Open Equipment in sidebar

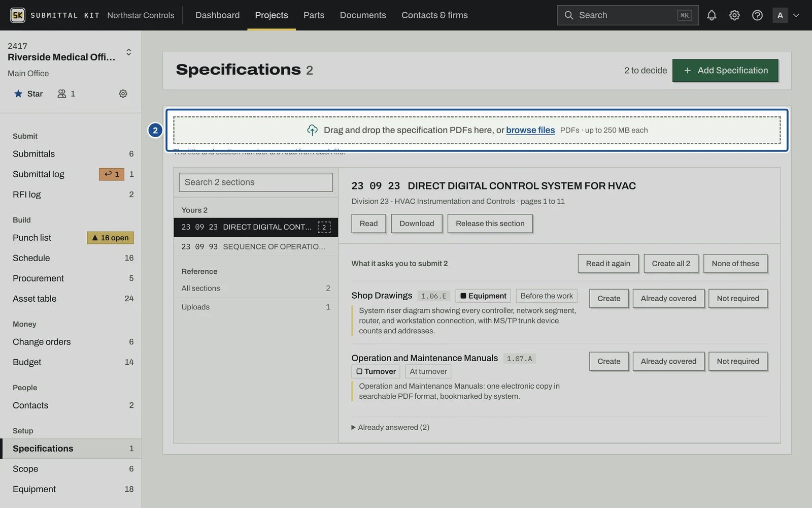71,489
